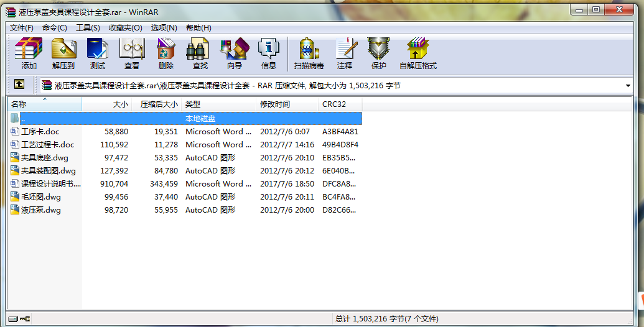The image size is (644, 327).
Task: Click the 液压泵.dwg file icon
Action: tap(15, 210)
